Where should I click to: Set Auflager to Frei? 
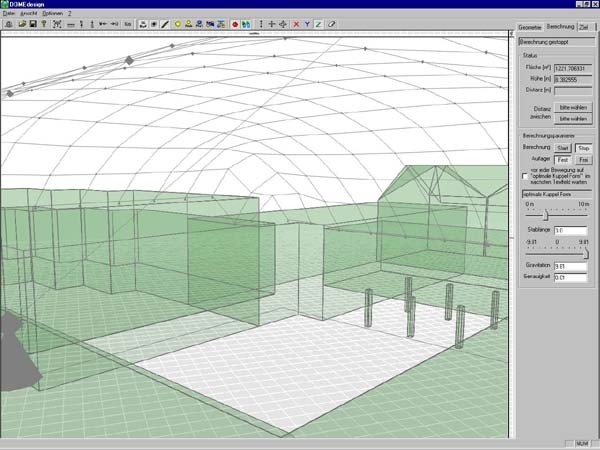[x=584, y=160]
